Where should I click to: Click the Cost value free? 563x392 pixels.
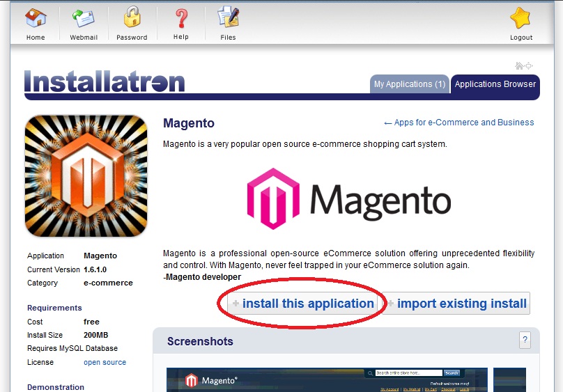click(91, 322)
